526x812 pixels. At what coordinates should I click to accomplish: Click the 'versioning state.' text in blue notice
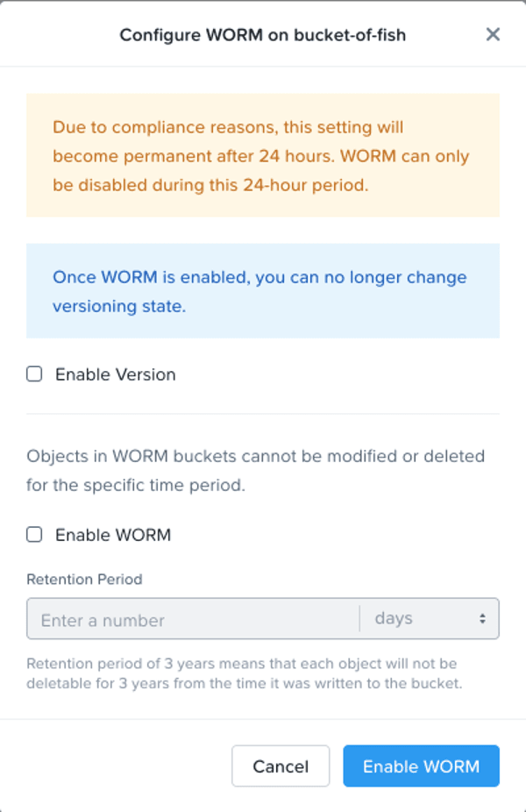tap(119, 306)
